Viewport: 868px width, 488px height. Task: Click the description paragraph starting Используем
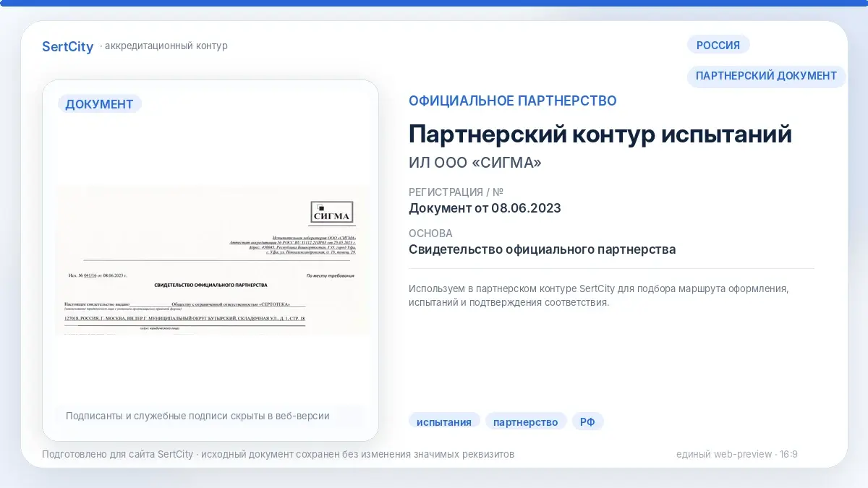coord(598,296)
